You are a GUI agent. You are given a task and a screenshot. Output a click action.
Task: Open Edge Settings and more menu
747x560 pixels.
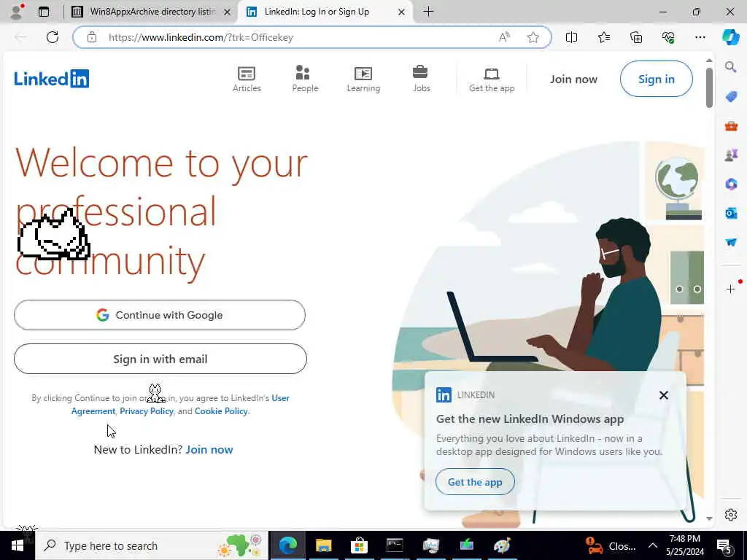click(700, 37)
